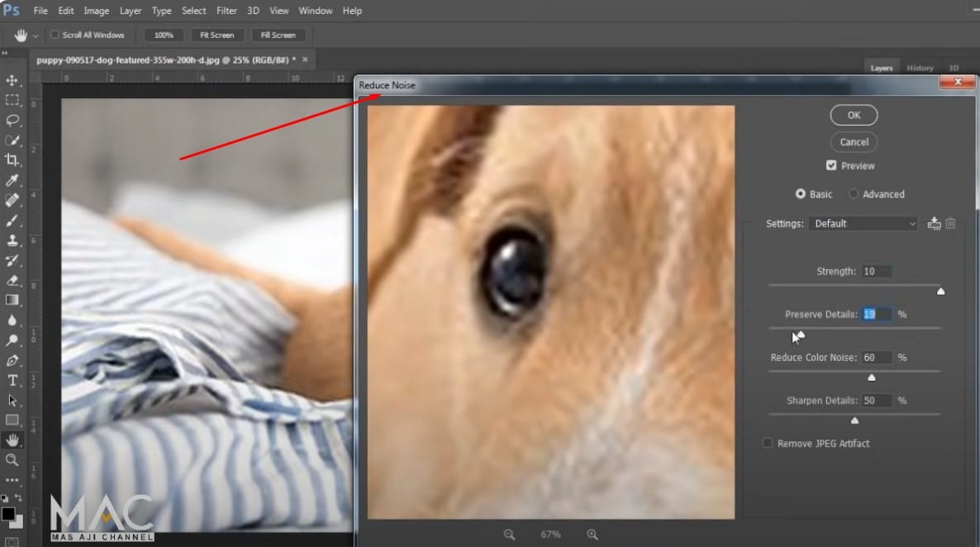Image resolution: width=980 pixels, height=547 pixels.
Task: Choose the Advanced mode radio button
Action: (853, 194)
